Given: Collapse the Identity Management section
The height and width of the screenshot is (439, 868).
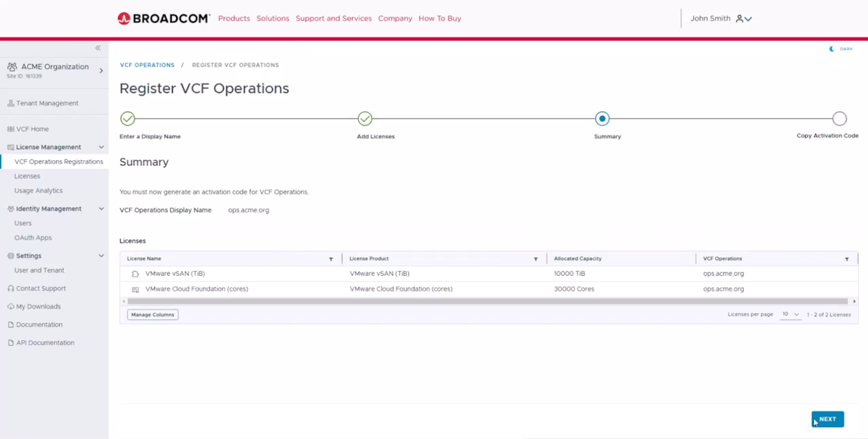Looking at the screenshot, I should point(101,208).
